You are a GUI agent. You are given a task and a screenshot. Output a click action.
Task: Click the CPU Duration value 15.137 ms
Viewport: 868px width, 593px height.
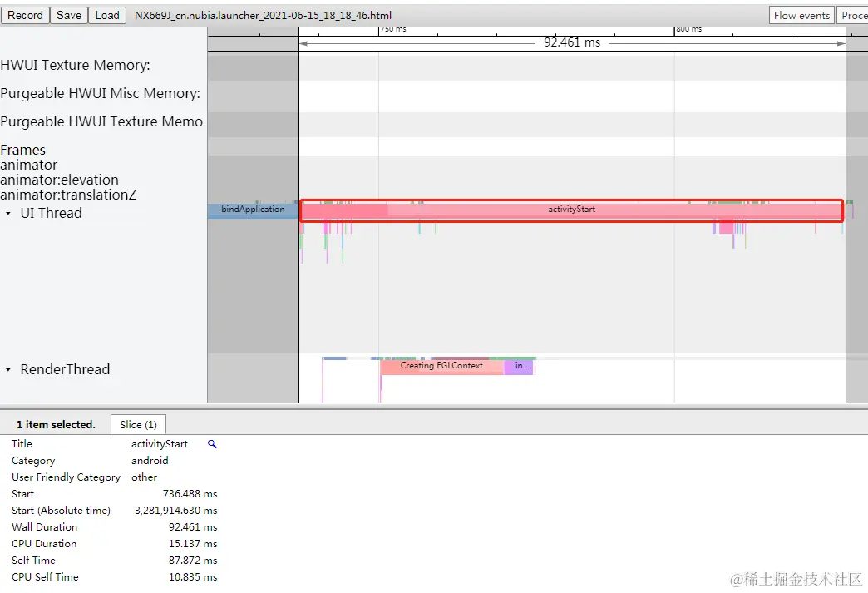[193, 544]
